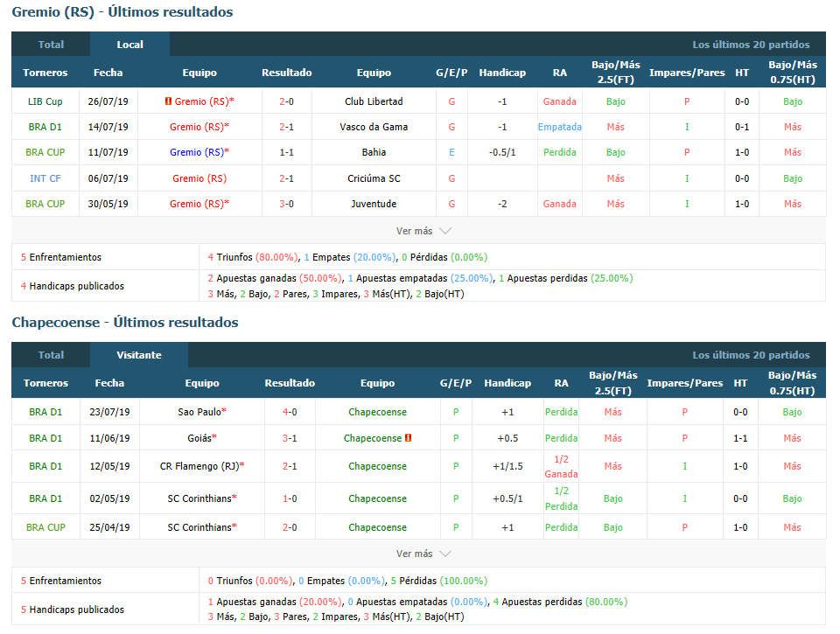Click 'Chapecoense - Últimos resultados' heading
The image size is (840, 634).
[x=125, y=323]
